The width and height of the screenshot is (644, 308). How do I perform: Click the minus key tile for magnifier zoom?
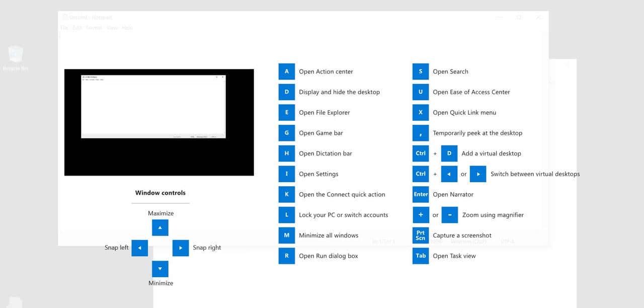(450, 215)
